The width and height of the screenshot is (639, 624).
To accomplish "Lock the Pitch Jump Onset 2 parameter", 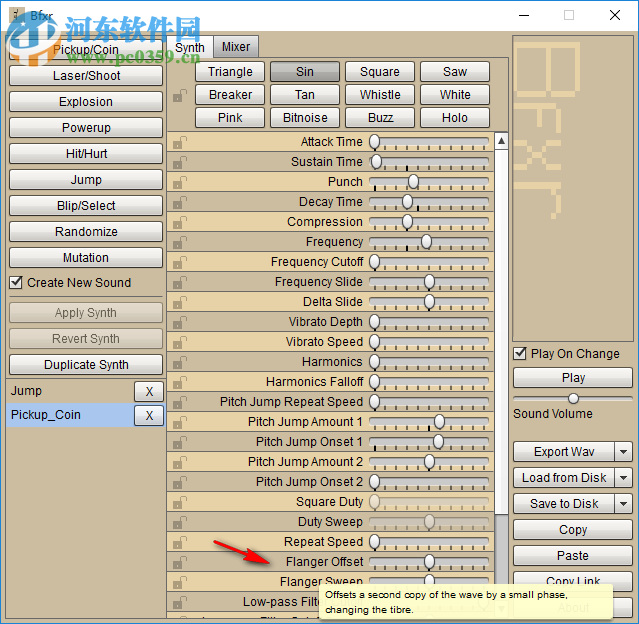I will pos(180,482).
